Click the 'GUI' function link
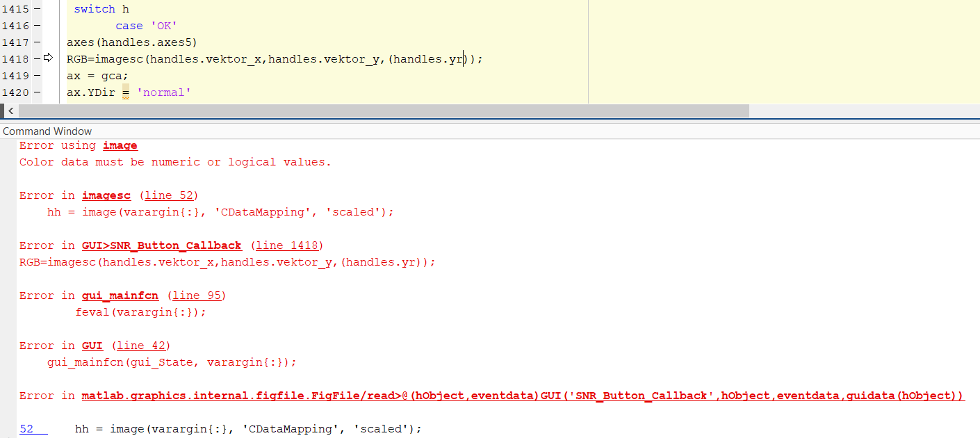 click(92, 346)
